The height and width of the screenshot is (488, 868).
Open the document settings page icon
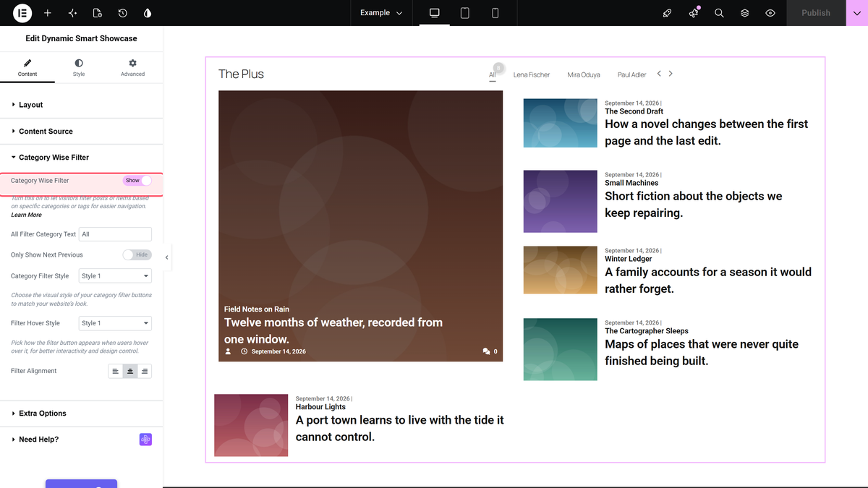click(x=98, y=13)
